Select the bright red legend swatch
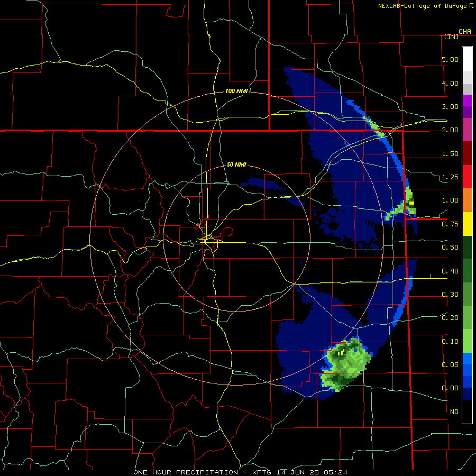Screen dimensions: 476x476 tap(467, 177)
